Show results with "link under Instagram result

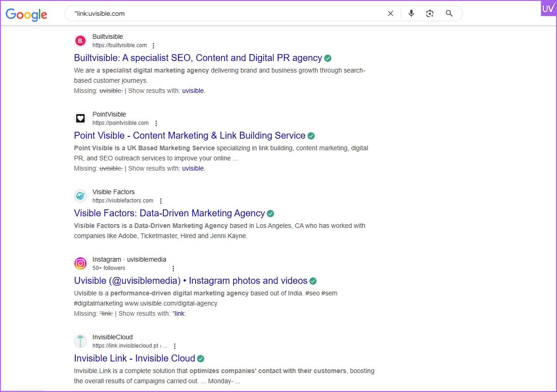[179, 313]
